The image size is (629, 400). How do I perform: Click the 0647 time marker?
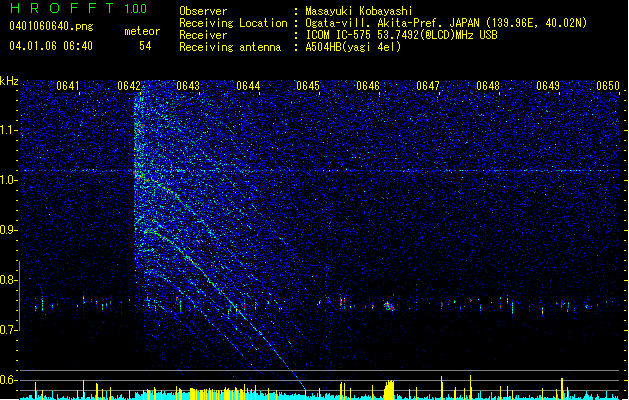tap(428, 86)
